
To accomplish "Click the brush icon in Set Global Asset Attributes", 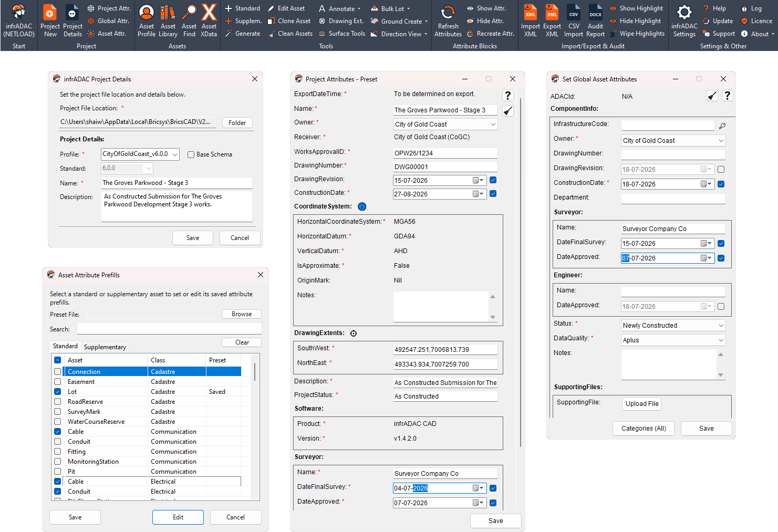I will (712, 96).
